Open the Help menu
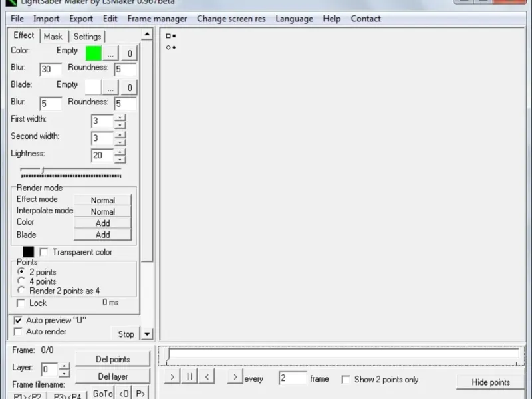This screenshot has width=532, height=399. pyautogui.click(x=331, y=19)
